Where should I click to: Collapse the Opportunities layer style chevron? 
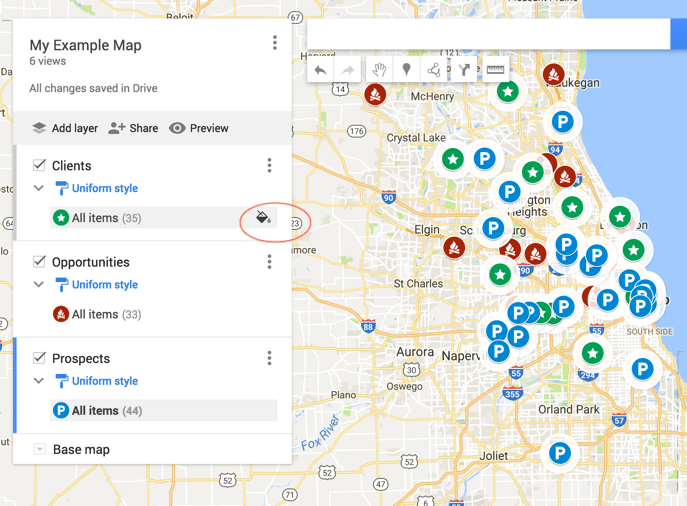(x=39, y=284)
